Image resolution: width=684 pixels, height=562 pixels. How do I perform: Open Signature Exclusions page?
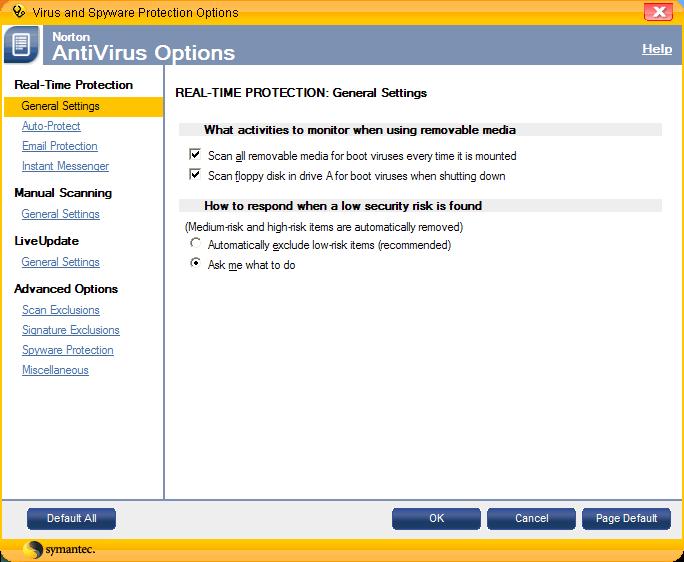[x=71, y=330]
